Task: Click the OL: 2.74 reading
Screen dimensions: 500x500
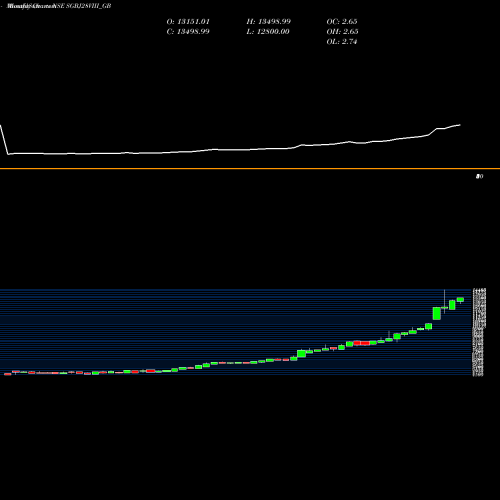Action: click(342, 42)
